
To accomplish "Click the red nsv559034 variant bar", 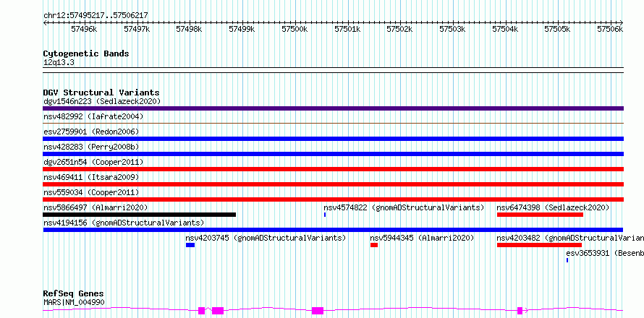I will [333, 199].
